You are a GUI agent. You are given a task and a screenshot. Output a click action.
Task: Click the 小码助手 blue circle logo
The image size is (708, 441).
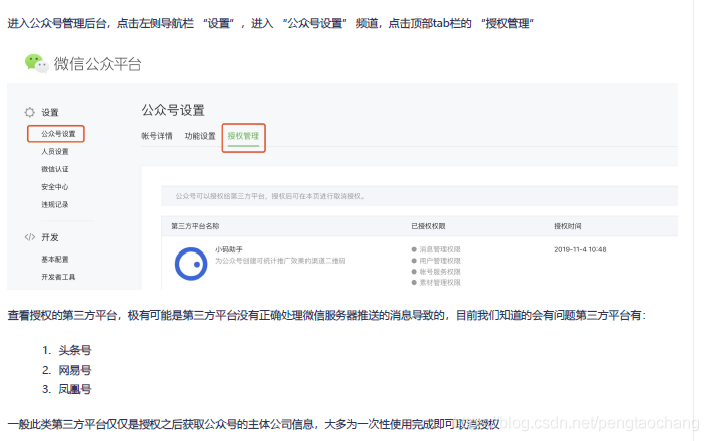point(191,264)
